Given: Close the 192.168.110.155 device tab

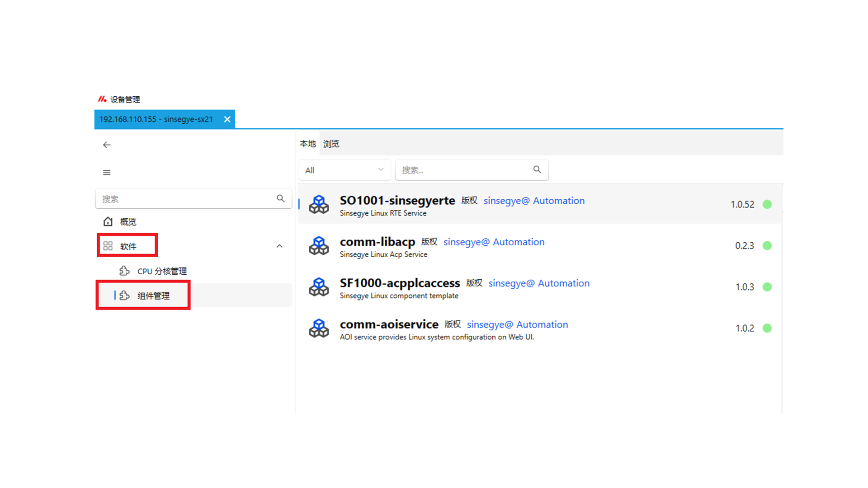Looking at the screenshot, I should 227,119.
